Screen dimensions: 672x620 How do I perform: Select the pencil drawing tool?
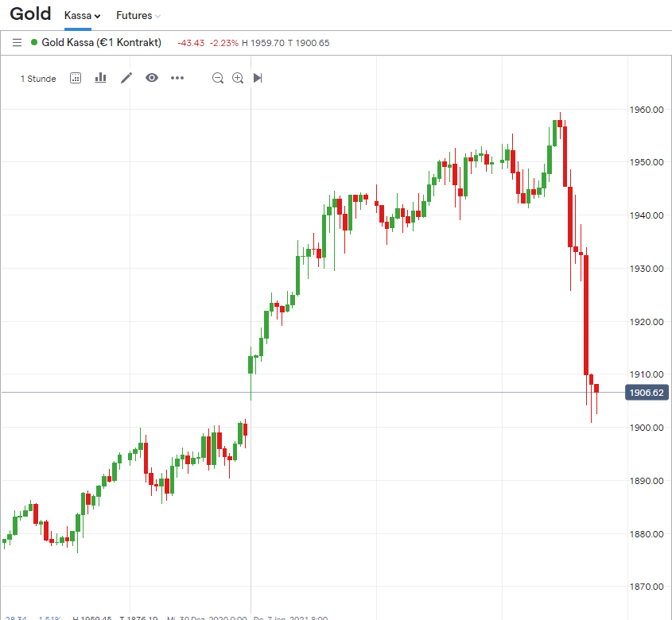coord(126,78)
